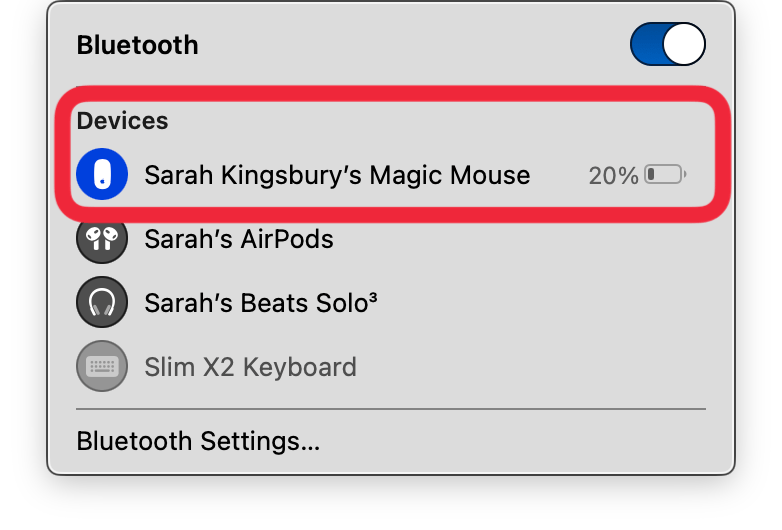Select the Slim X2 Keyboard entry text

pos(250,366)
